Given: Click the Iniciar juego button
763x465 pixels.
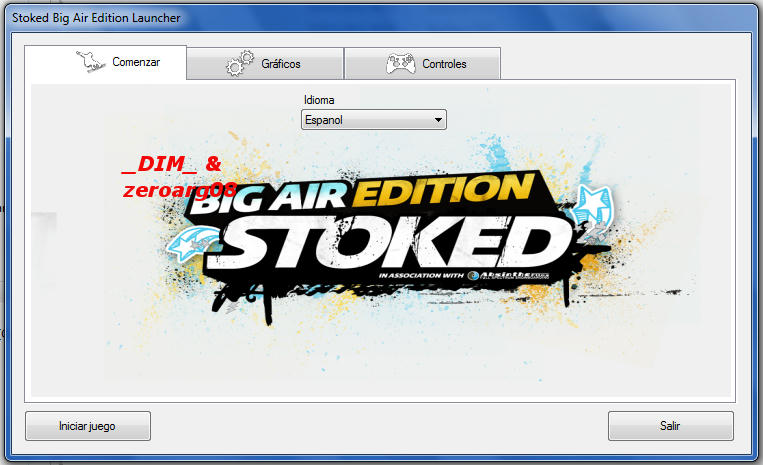Looking at the screenshot, I should pos(88,426).
